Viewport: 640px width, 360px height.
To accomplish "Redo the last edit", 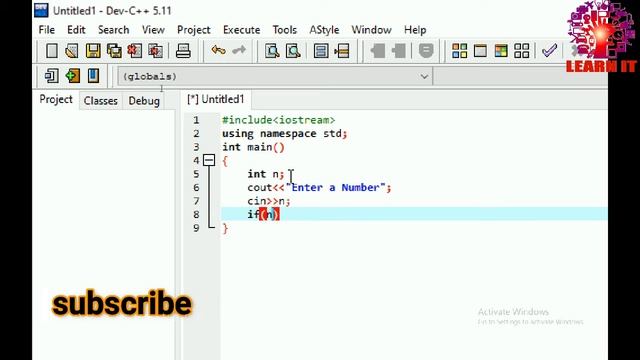I will [239, 51].
